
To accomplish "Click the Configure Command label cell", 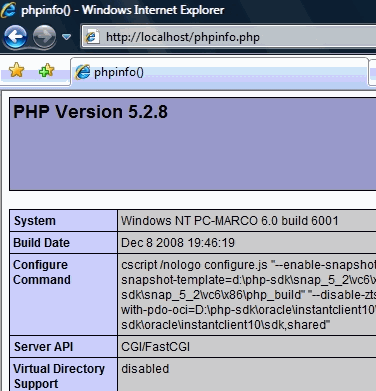I will coord(63,294).
